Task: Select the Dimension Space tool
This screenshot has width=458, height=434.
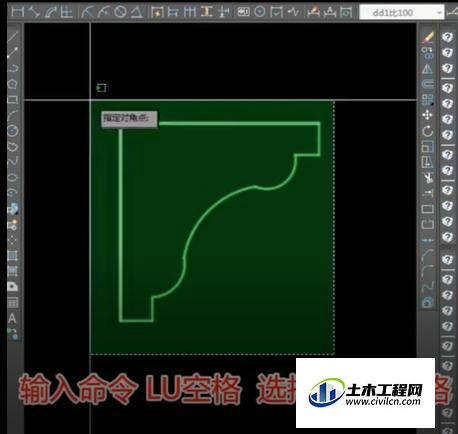Action: [207, 12]
